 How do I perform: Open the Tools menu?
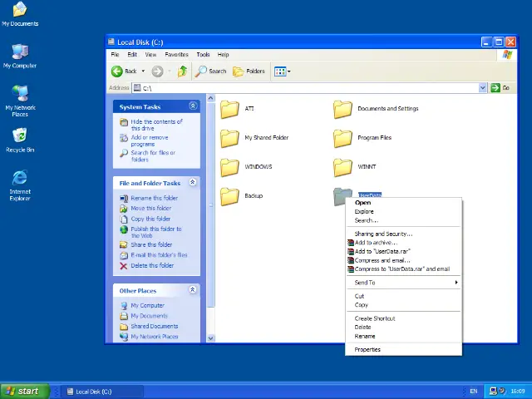click(203, 55)
